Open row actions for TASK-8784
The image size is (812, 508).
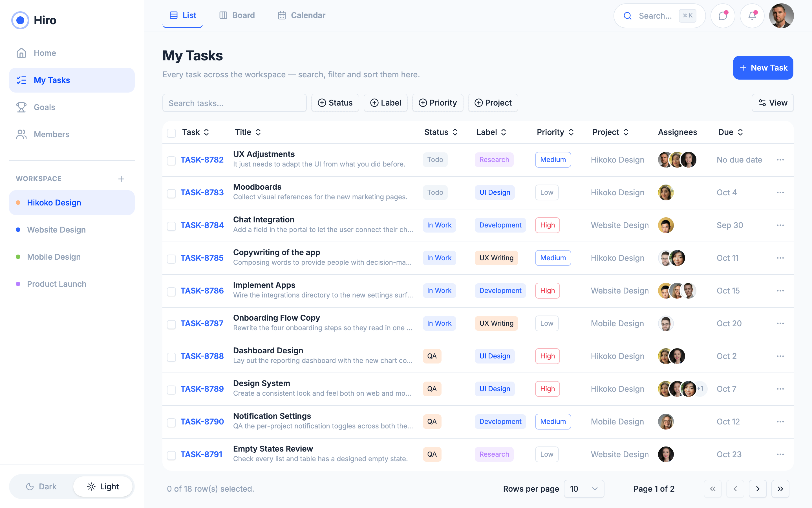click(780, 225)
